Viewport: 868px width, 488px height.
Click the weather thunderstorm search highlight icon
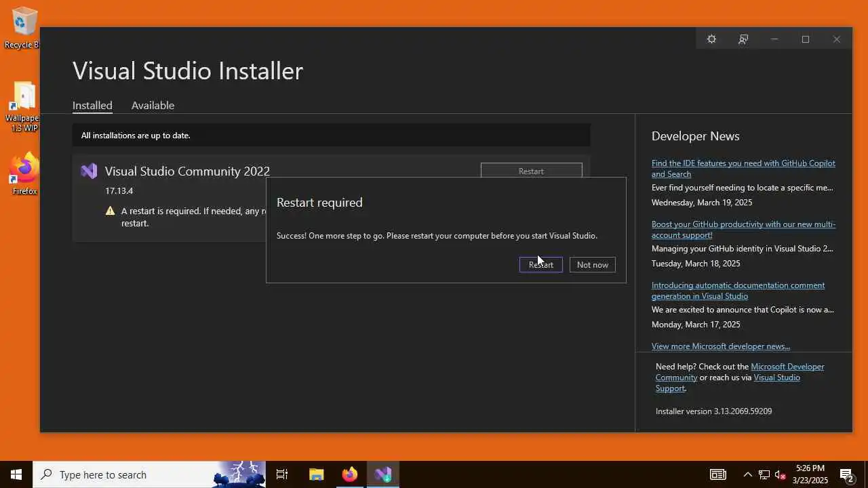[239, 474]
